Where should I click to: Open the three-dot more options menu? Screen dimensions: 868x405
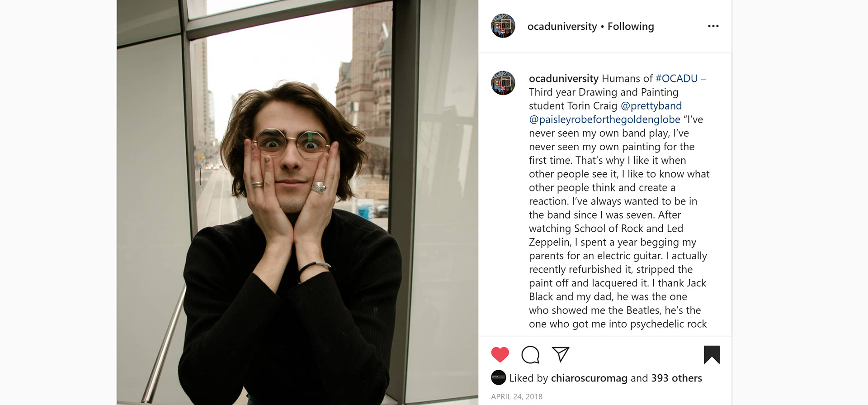(x=713, y=26)
